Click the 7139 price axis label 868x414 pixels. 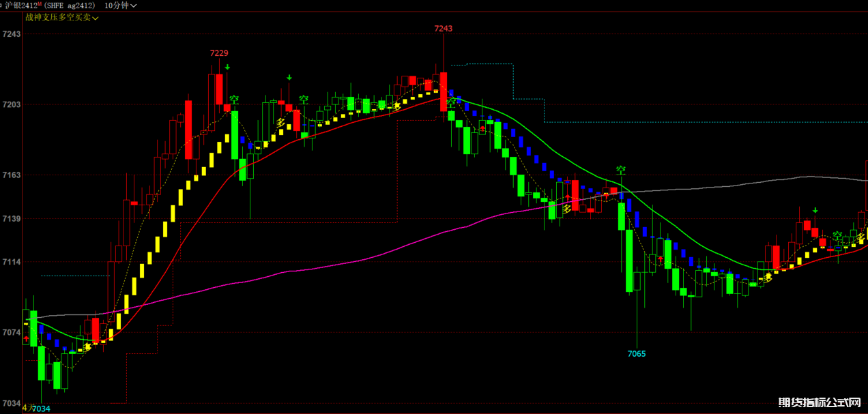point(12,219)
